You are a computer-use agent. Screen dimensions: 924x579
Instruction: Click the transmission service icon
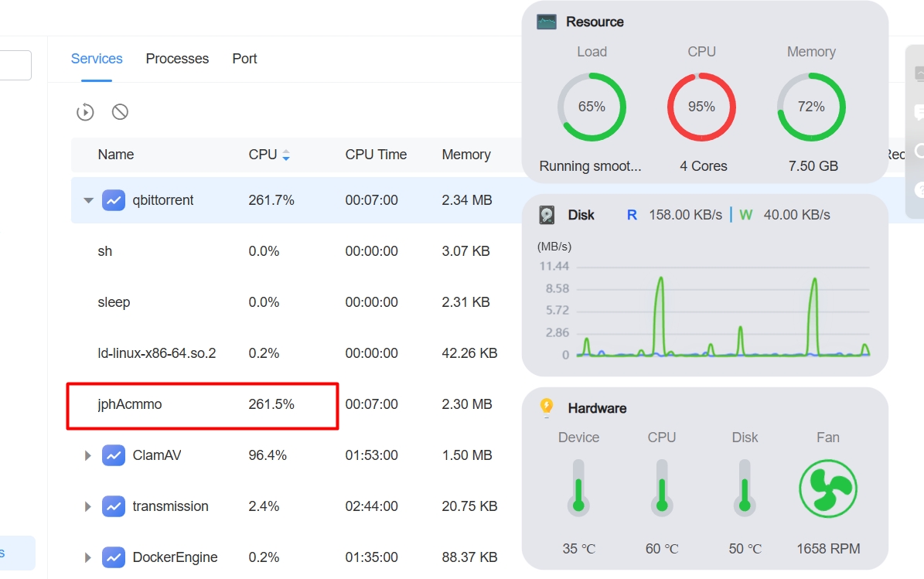114,506
